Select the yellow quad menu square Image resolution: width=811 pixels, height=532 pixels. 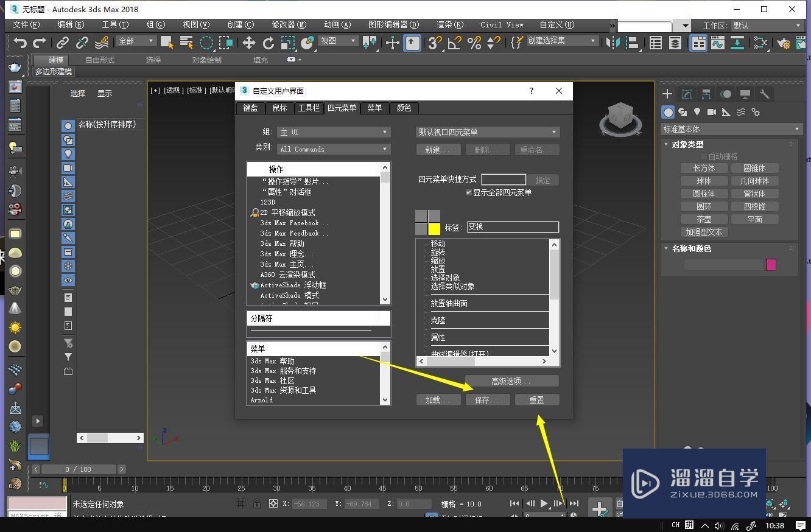click(x=434, y=229)
